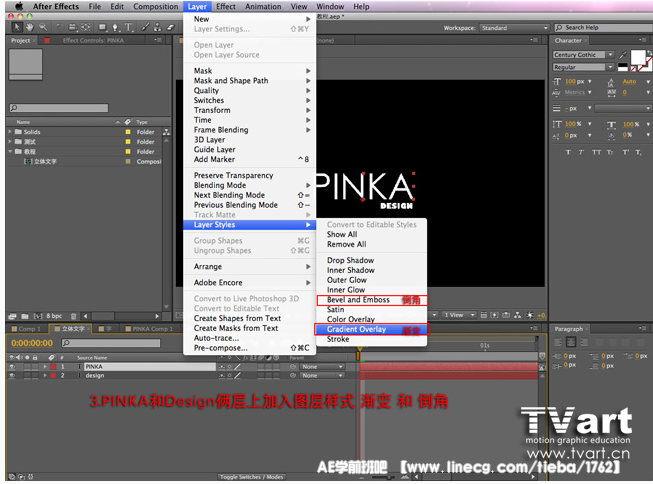Click the Pixel Aspect Ratio Correction icon
The width and height of the screenshot is (653, 484).
pos(484,315)
